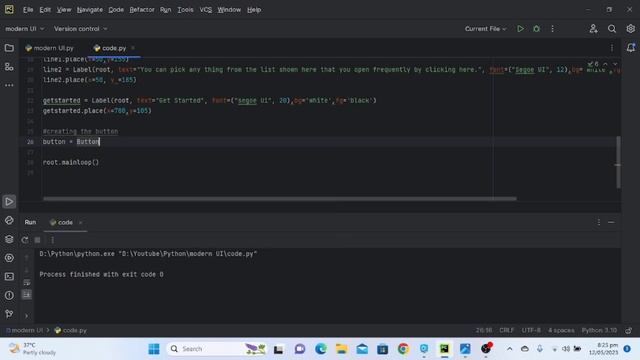Open the Window menu
Viewport: 640px width, 360px height.
(x=229, y=10)
